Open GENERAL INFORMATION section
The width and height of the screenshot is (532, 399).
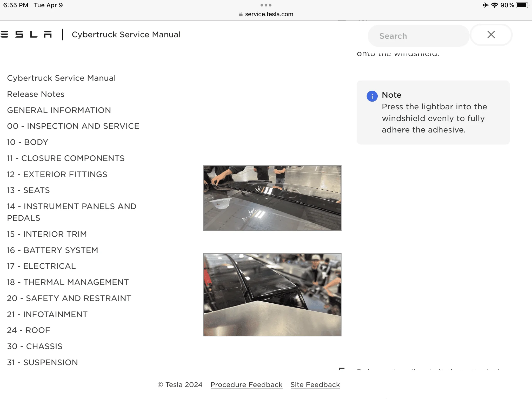pos(59,110)
